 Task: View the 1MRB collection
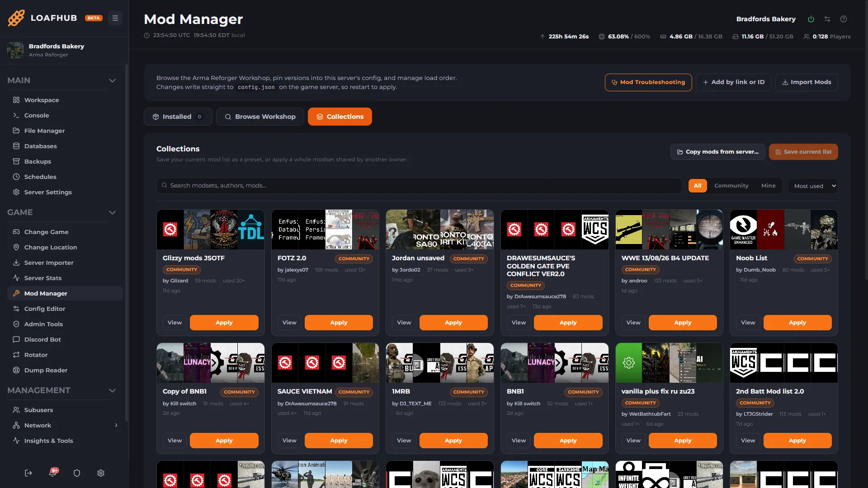(404, 441)
